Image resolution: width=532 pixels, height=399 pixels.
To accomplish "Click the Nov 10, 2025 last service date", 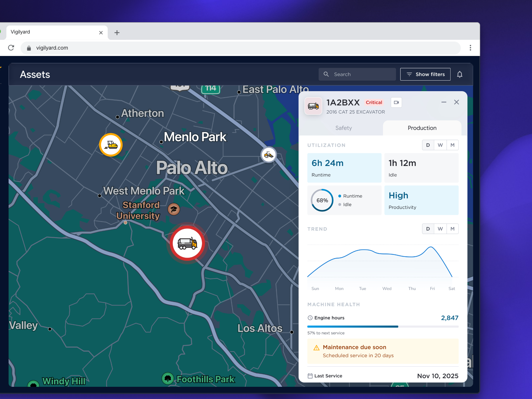I will (x=438, y=376).
